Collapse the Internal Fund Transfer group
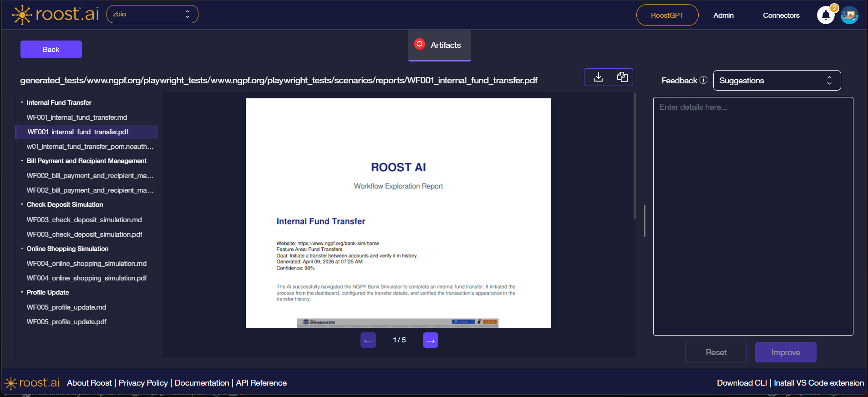This screenshot has width=868, height=397. pos(22,102)
